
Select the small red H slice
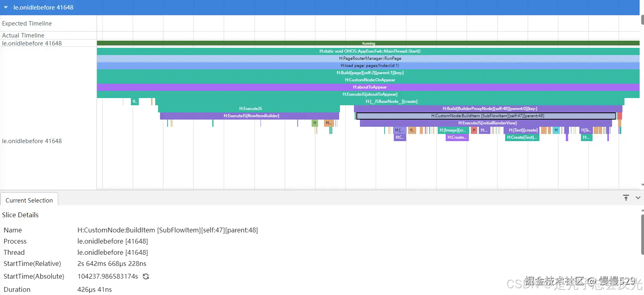click(x=474, y=130)
